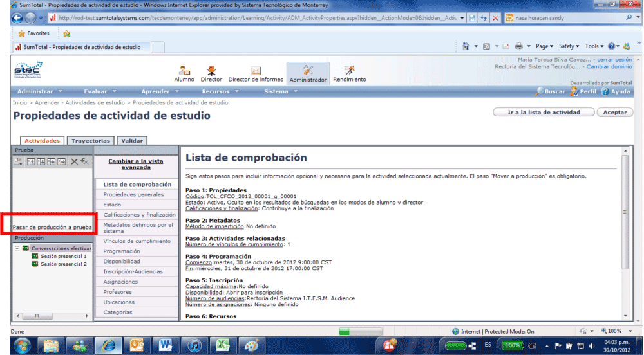The width and height of the screenshot is (644, 355).
Task: Select Sesión presencial 1 tree item
Action: pos(63,256)
